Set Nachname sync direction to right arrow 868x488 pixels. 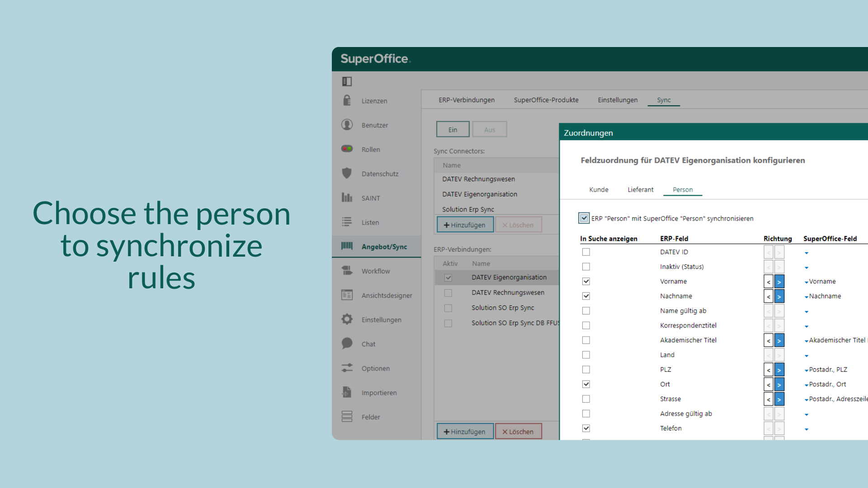pyautogui.click(x=779, y=296)
